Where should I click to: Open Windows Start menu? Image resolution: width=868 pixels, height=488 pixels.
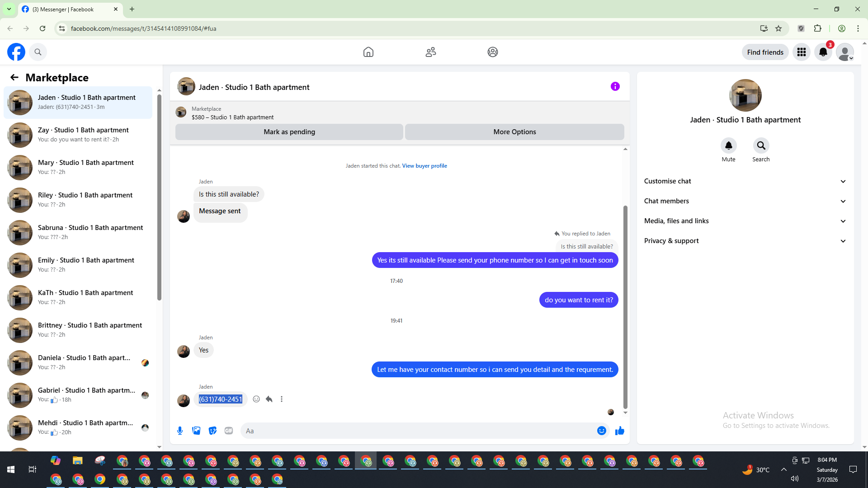pos(11,469)
